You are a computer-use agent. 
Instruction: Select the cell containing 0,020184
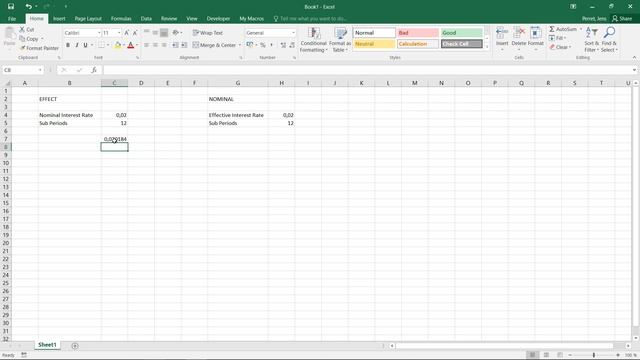pyautogui.click(x=114, y=139)
